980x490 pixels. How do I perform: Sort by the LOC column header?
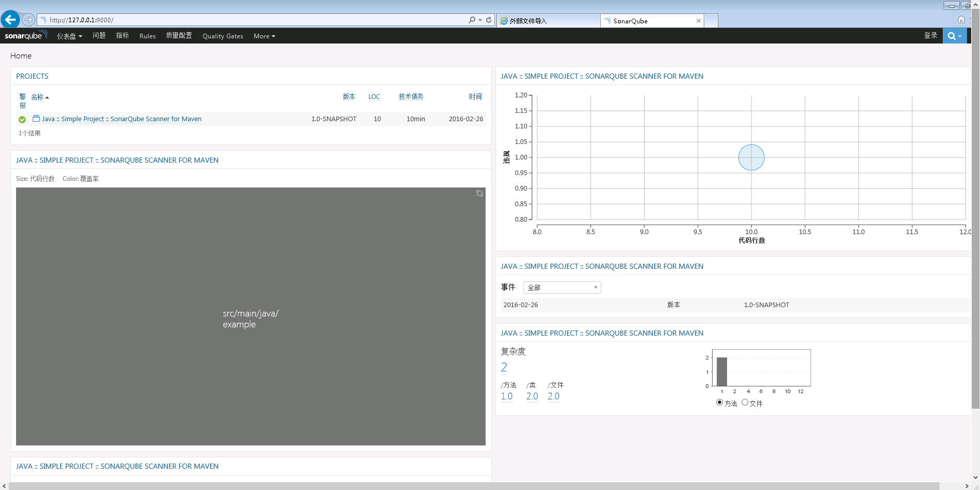(374, 97)
